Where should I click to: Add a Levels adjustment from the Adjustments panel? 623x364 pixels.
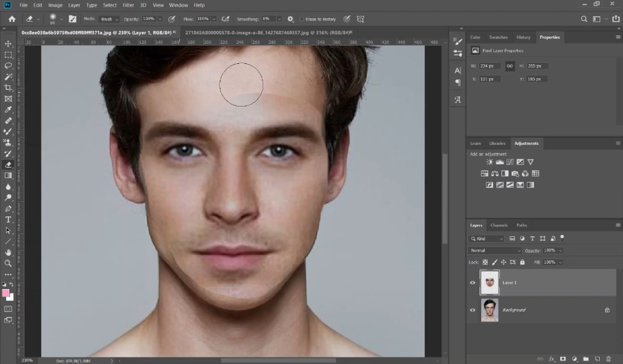(500, 162)
